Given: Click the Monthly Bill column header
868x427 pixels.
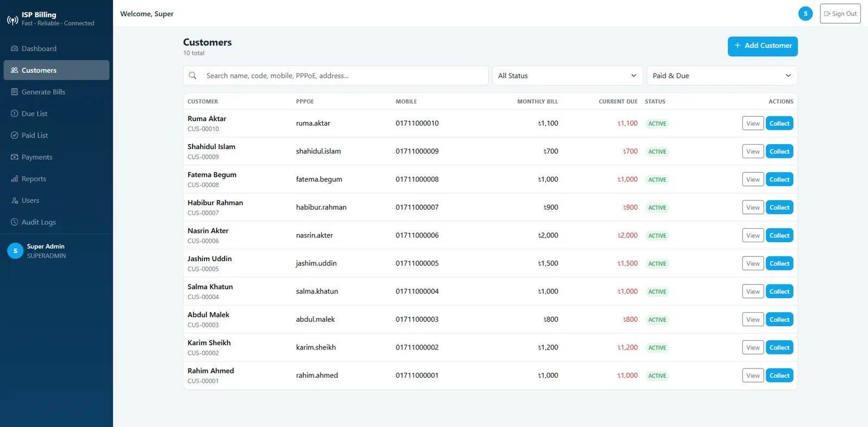Looking at the screenshot, I should (537, 101).
